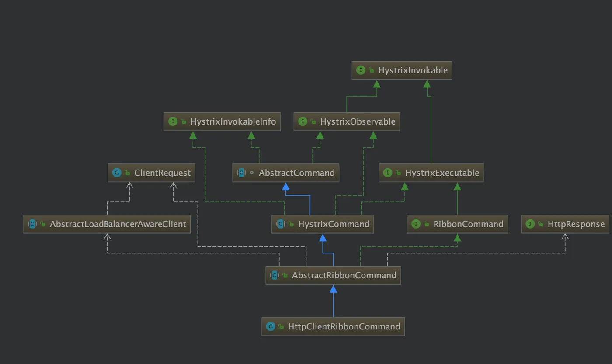Viewport: 612px width, 364px height.
Task: Click the interface icon on HystrixObservable node
Action: point(303,121)
